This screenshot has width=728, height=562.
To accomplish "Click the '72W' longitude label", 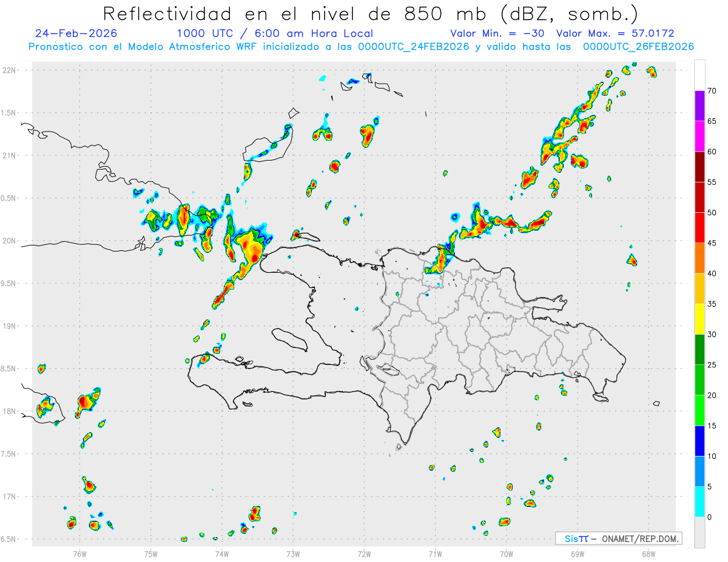I will 364,554.
